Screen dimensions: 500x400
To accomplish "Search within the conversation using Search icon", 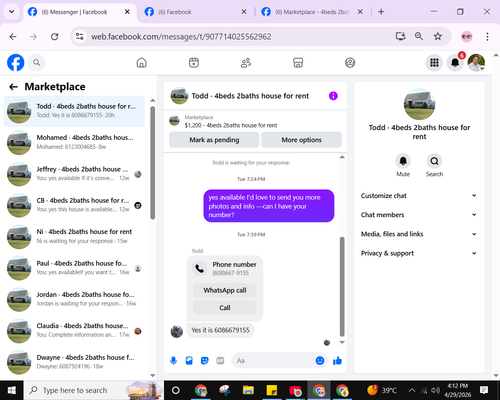I will (x=434, y=161).
